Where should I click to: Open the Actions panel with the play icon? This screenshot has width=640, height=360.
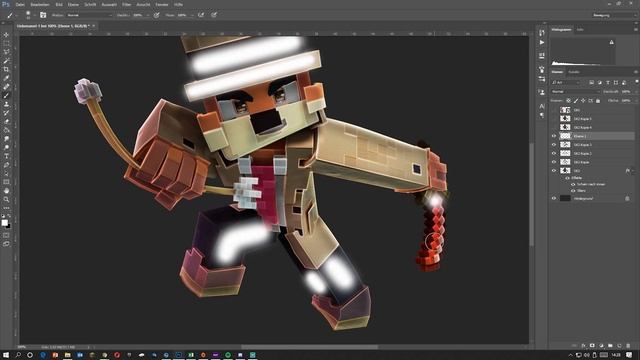[542, 42]
